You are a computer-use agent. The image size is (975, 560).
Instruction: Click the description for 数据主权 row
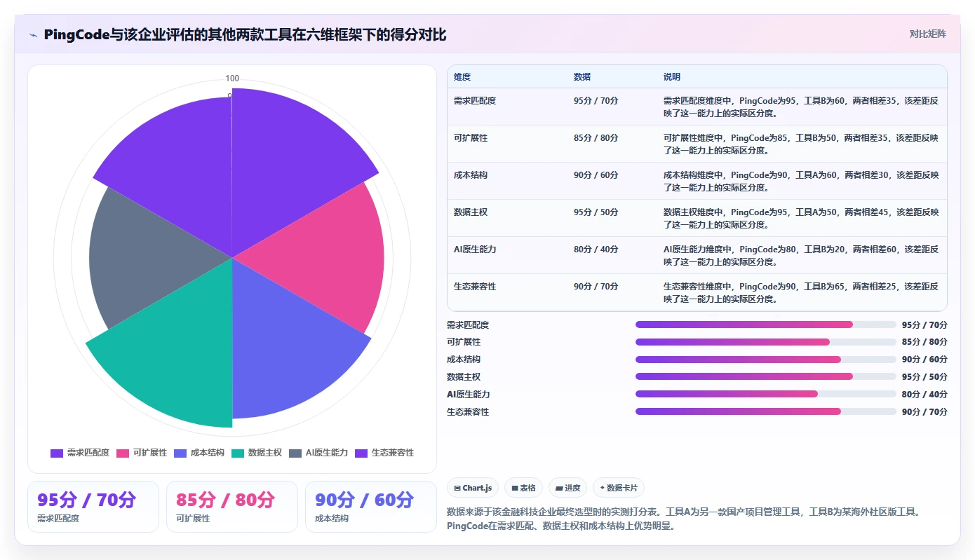coord(801,219)
